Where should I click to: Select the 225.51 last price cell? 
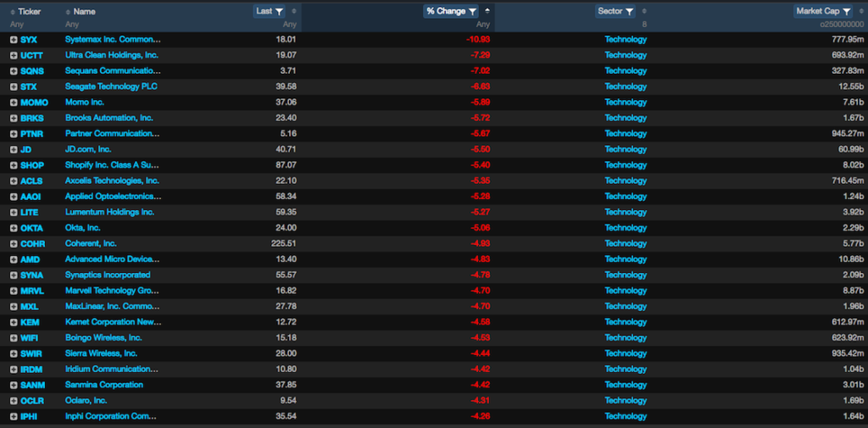[284, 243]
